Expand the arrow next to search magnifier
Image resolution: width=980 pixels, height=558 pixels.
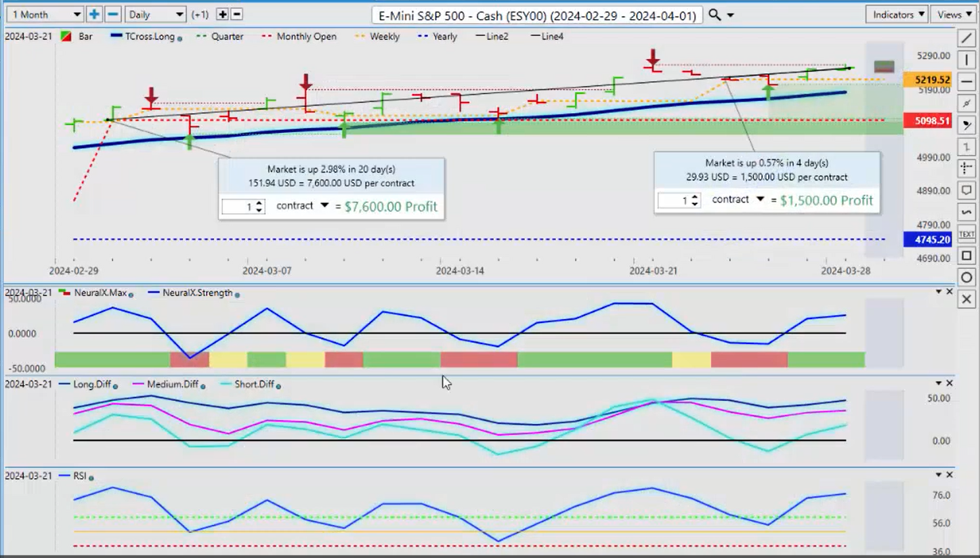[x=730, y=15]
